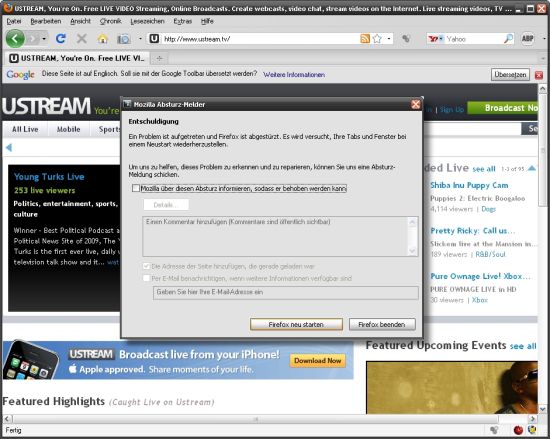Image resolution: width=550 pixels, height=439 pixels.
Task: Open the Shiba Inu Puppy Cam link
Action: point(469,185)
